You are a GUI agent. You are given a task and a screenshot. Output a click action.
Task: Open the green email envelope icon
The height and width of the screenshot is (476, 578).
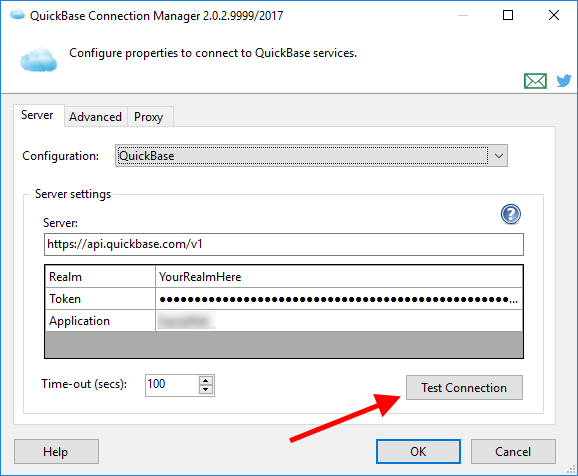(x=535, y=81)
